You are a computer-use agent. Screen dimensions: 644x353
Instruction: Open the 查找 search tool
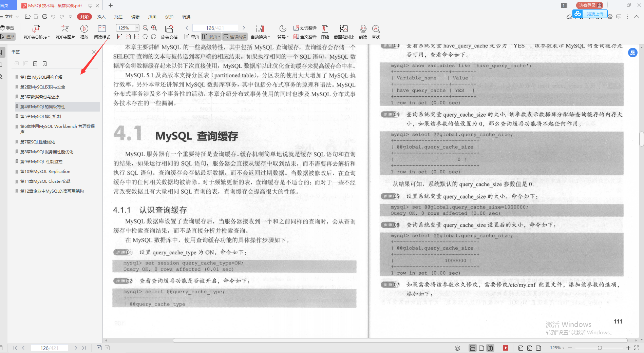pyautogui.click(x=376, y=32)
